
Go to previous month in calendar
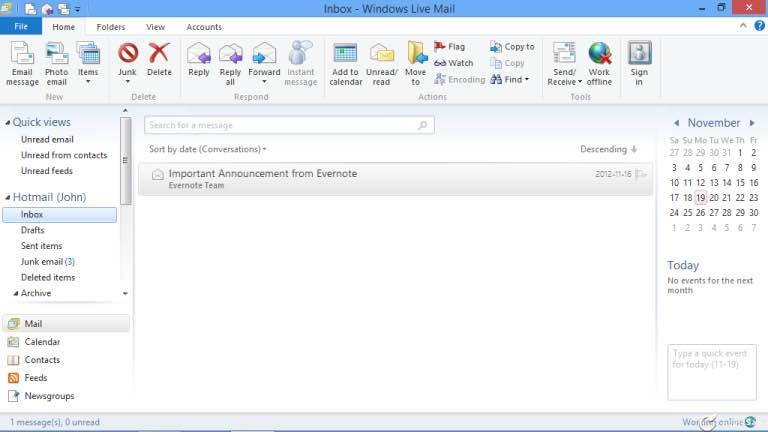pos(676,123)
